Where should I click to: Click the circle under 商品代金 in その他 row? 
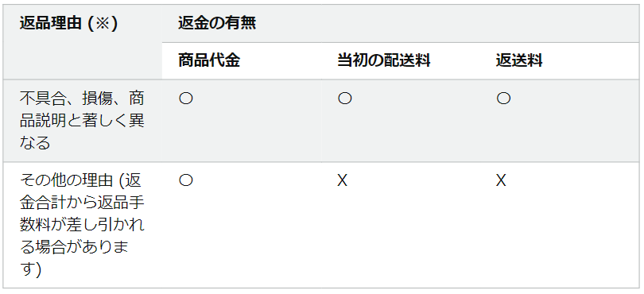tap(185, 180)
